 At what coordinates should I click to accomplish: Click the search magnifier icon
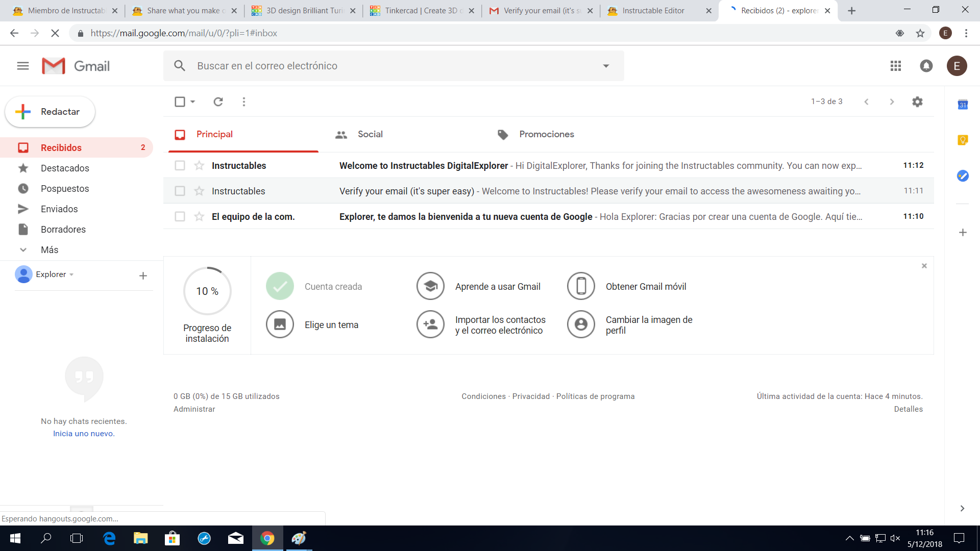click(180, 66)
